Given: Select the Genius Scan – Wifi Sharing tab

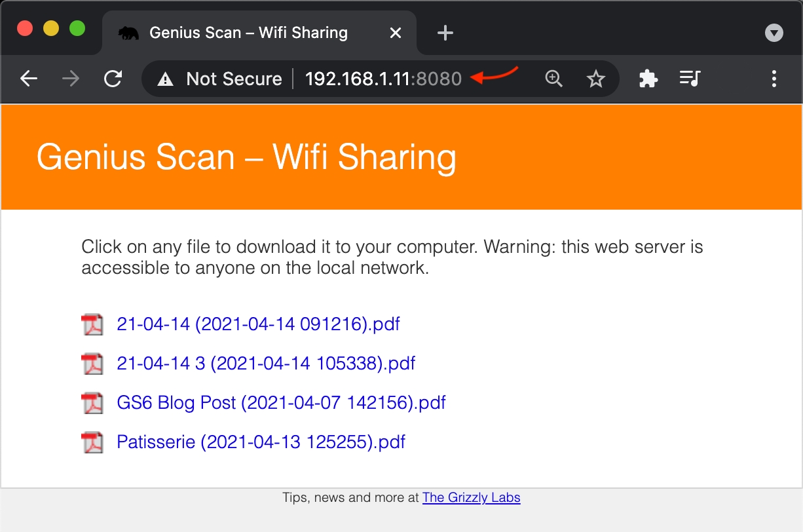Looking at the screenshot, I should pyautogui.click(x=259, y=33).
